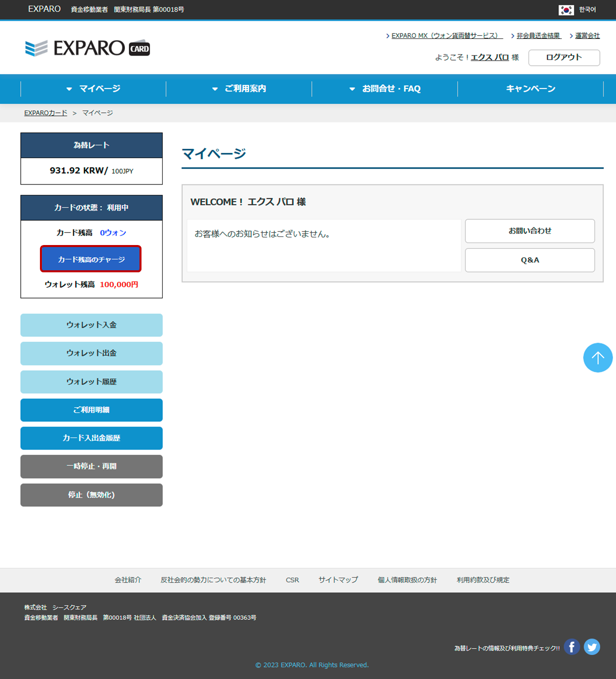This screenshot has height=679, width=616.
Task: Expand the お問合せ・FAQ navigation menu
Action: tap(385, 88)
